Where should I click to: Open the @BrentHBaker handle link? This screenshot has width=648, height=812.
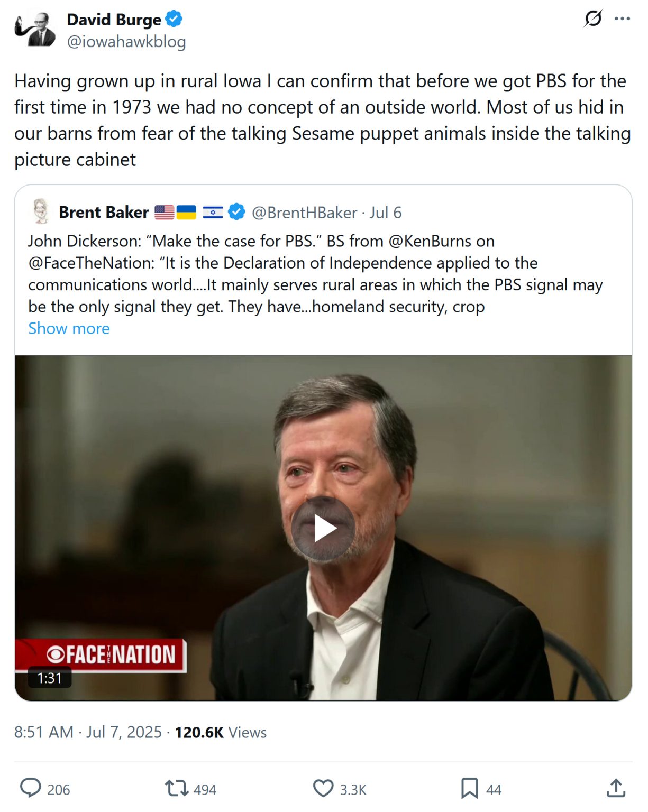[304, 213]
